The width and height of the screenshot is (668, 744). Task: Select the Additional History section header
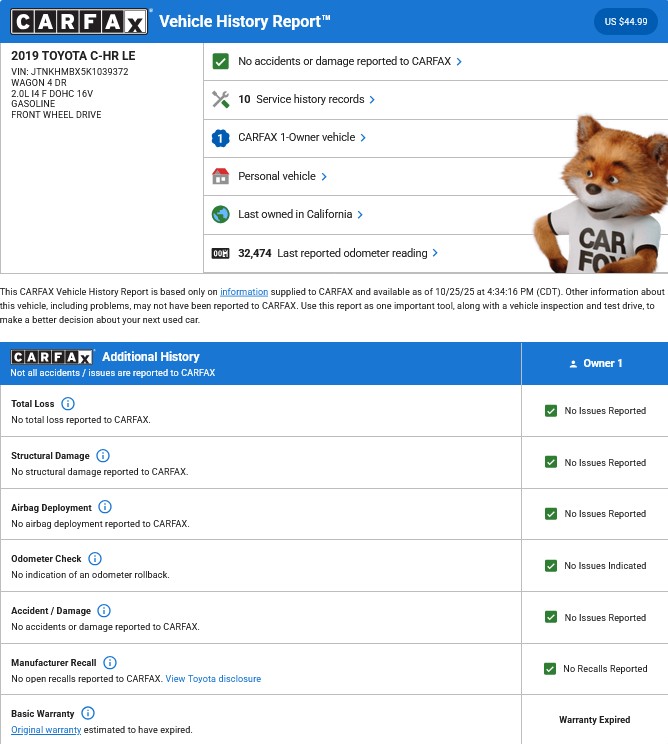(x=150, y=357)
